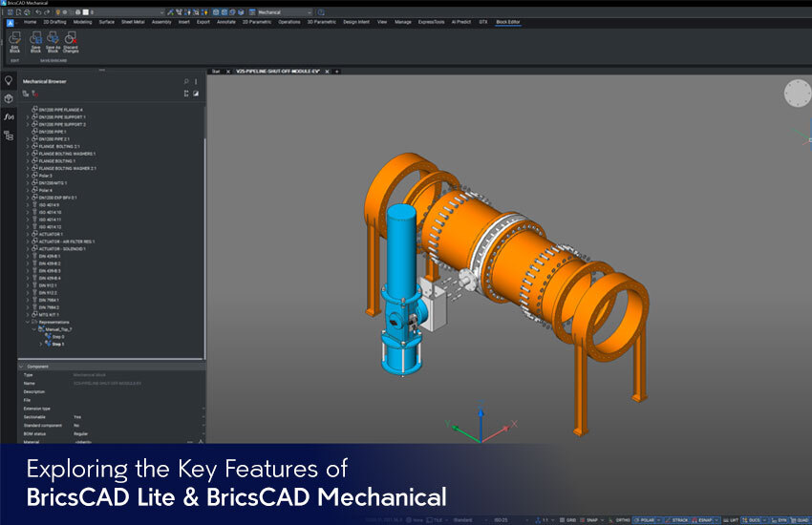Open the Modeling ribbon tab
The image size is (812, 525).
(x=82, y=22)
